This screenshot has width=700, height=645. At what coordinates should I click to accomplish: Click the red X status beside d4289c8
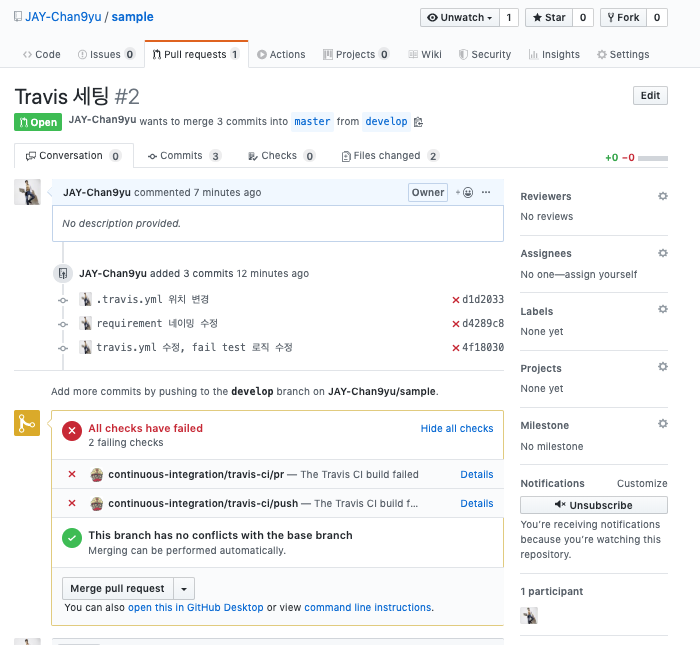[456, 324]
